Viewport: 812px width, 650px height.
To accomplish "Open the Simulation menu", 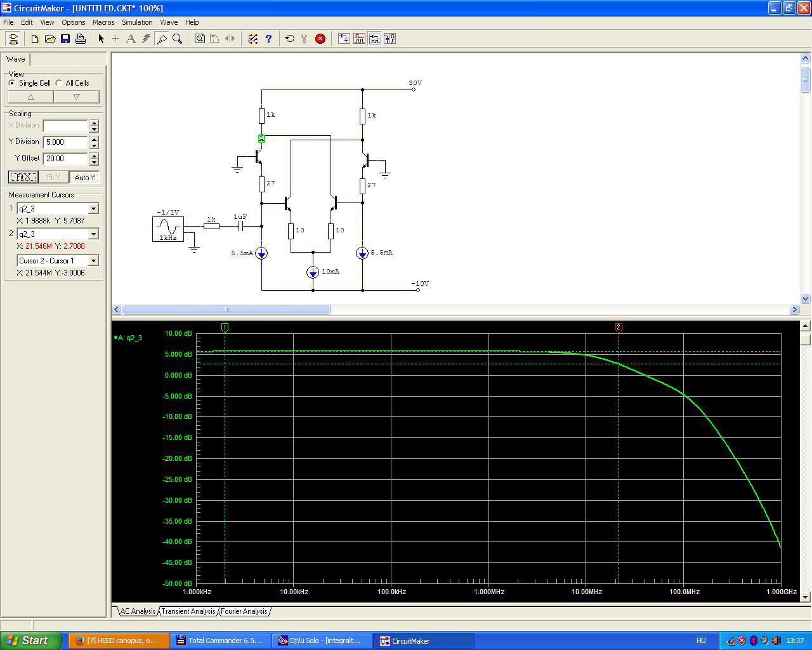I will [x=137, y=22].
